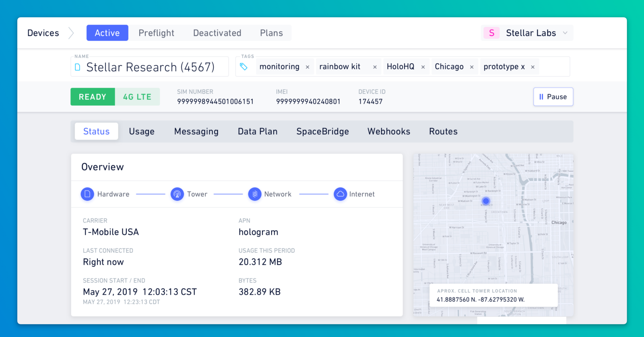This screenshot has height=337, width=644.
Task: Open the Data Plan tab
Action: (x=258, y=131)
